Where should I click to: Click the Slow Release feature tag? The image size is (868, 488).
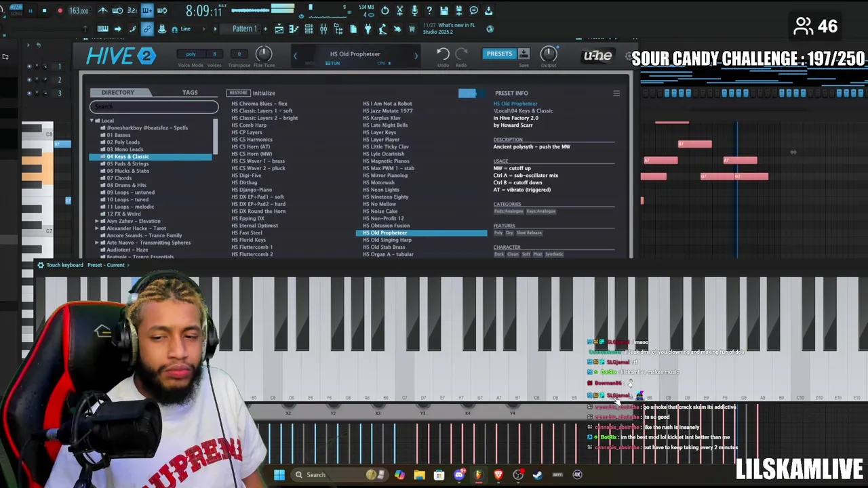(x=529, y=233)
